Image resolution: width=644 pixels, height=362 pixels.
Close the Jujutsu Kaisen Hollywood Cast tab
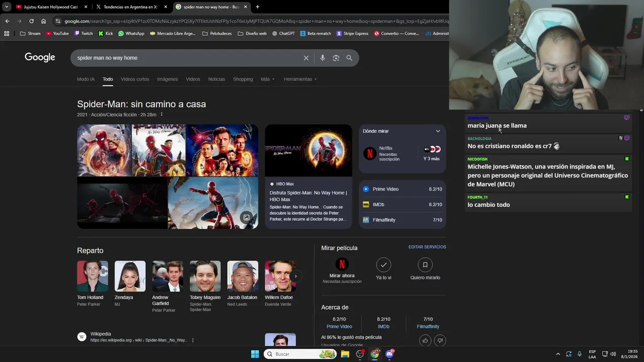click(86, 7)
